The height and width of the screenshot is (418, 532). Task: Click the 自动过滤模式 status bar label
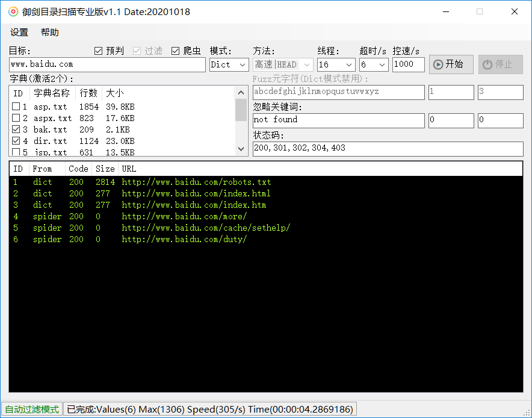point(32,410)
